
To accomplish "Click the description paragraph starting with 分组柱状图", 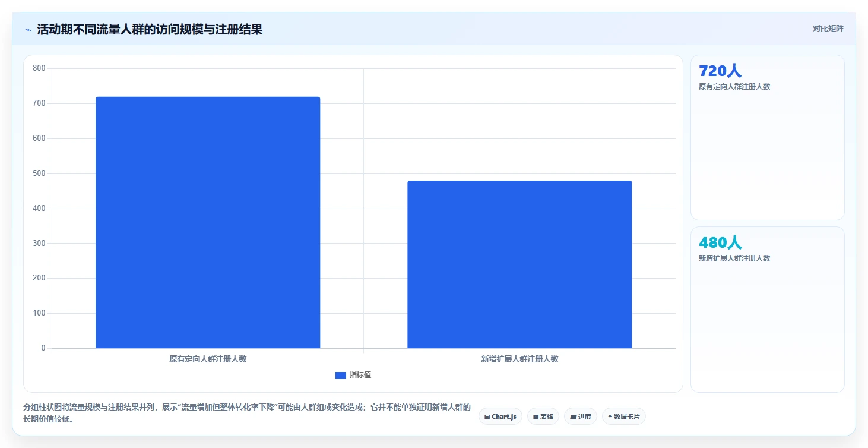I will (x=247, y=413).
